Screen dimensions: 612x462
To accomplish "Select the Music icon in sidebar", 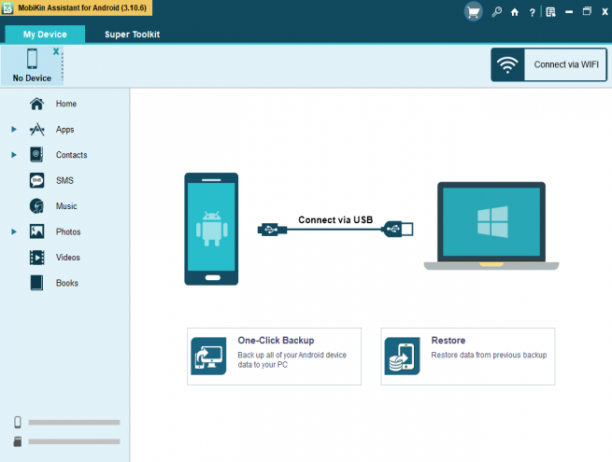I will [x=37, y=206].
